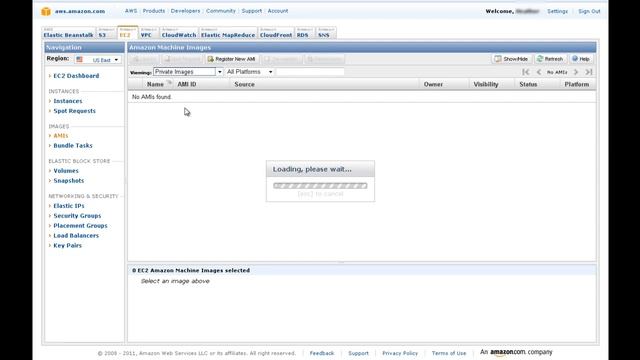Sort by the Platform column header

click(577, 84)
